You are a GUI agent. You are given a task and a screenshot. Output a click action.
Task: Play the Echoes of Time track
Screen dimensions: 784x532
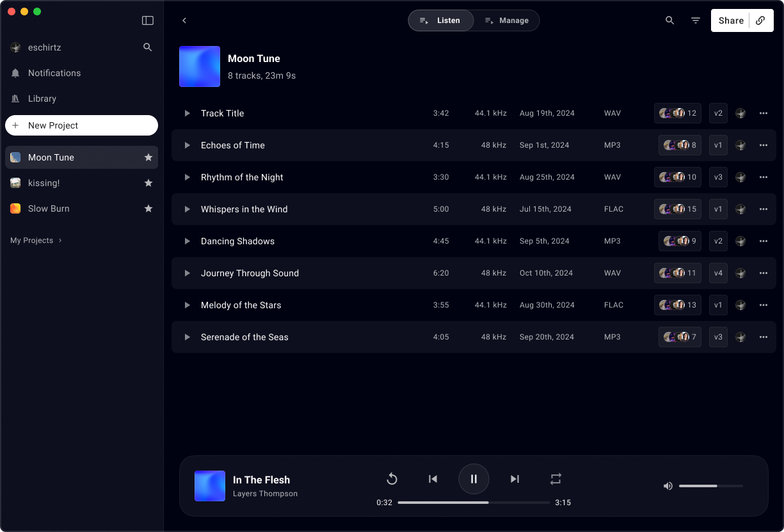click(x=188, y=145)
